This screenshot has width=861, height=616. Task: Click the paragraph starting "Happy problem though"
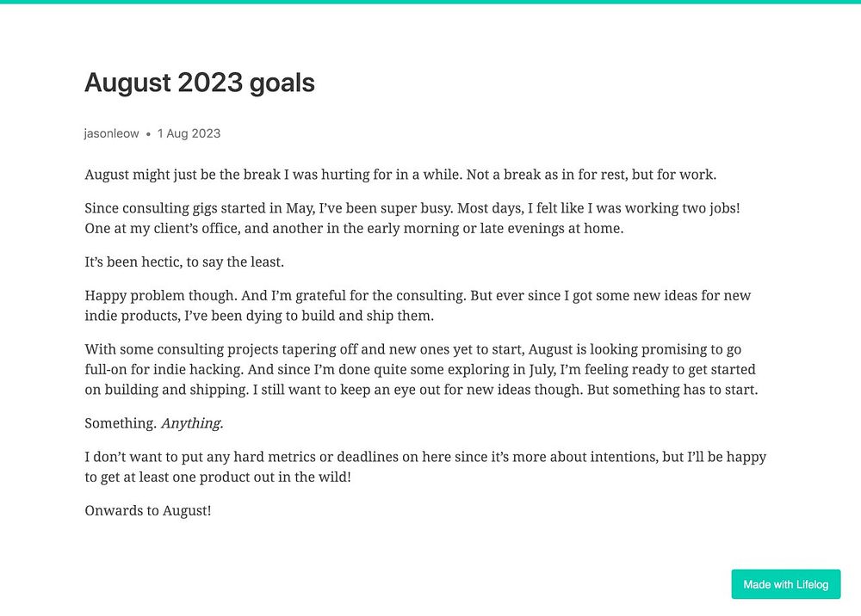[418, 305]
